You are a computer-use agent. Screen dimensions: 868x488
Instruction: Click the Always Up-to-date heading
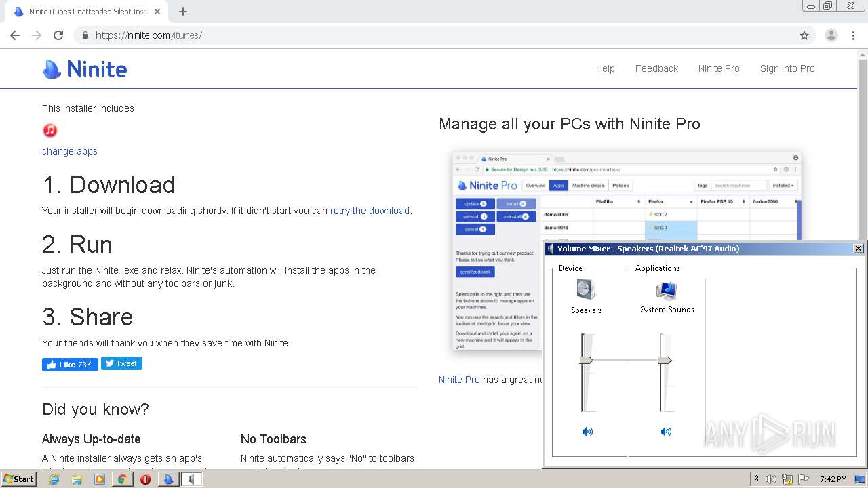[x=92, y=439]
